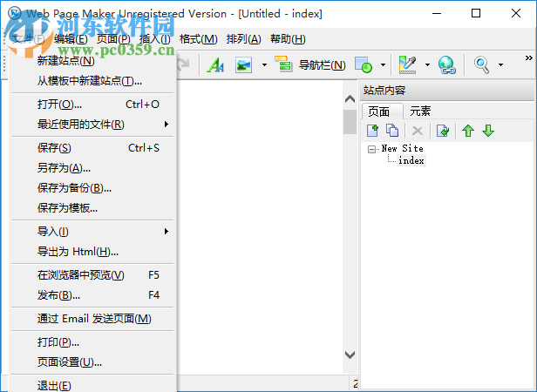Image resolution: width=537 pixels, height=392 pixels.
Task: Open dropdown arrow next to eyedropper icon
Action: 427,64
